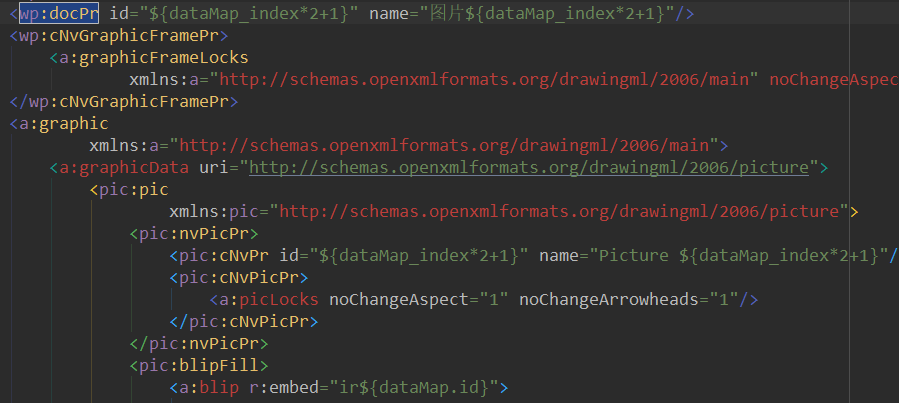Image resolution: width=899 pixels, height=403 pixels.
Task: Click the id attribute value on the pic:cNvPr line
Action: (x=419, y=256)
